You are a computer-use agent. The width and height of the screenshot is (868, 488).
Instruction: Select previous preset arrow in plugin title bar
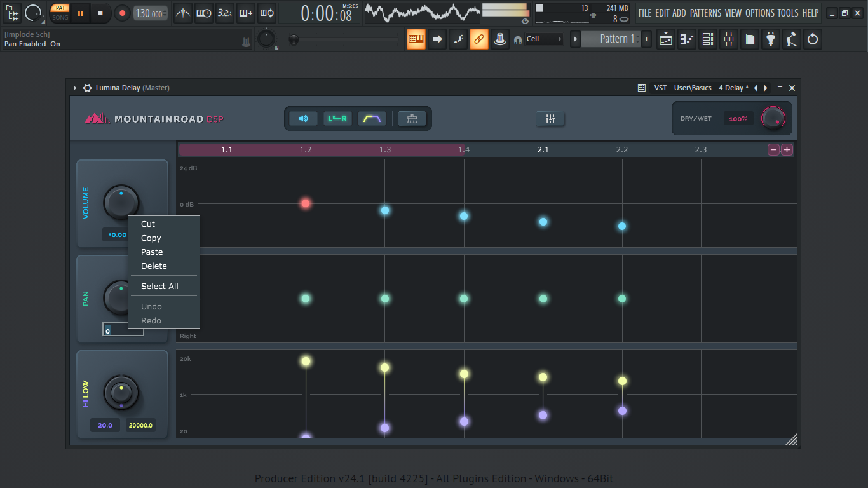pos(756,88)
